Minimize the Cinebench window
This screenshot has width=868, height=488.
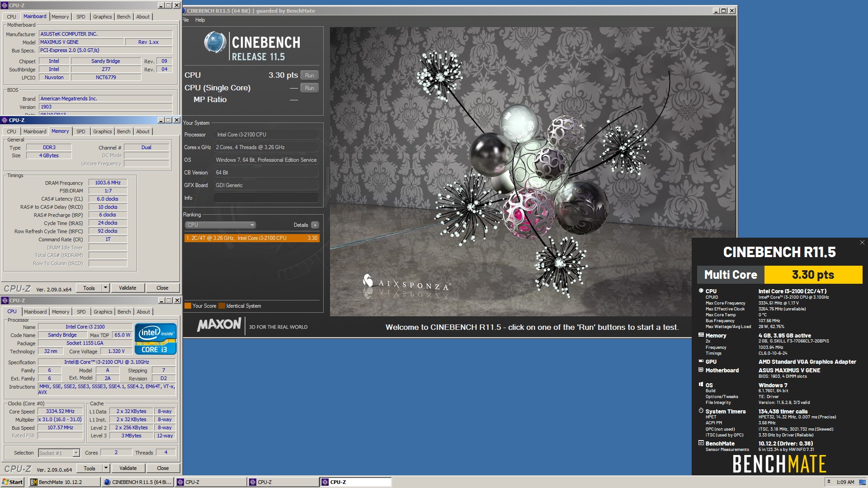[716, 11]
